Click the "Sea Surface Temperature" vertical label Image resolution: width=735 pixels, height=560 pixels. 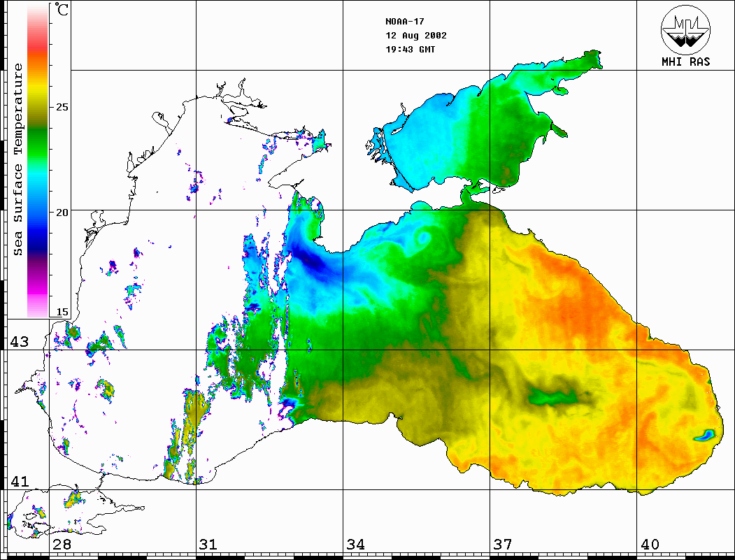point(17,160)
